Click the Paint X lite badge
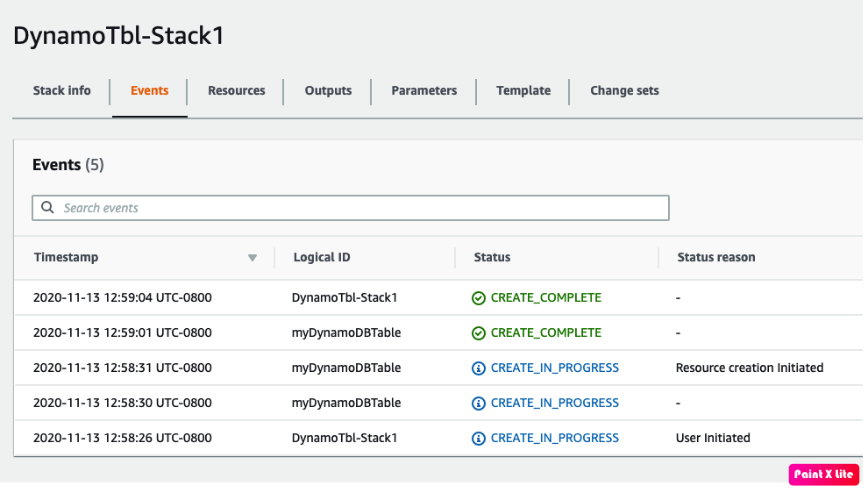 (823, 475)
